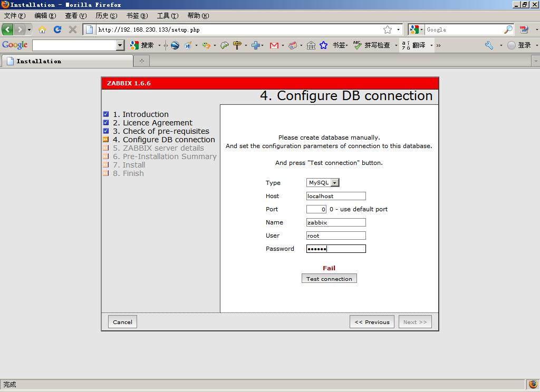Bookmark this page with the star icon
The image size is (540, 392).
388,30
